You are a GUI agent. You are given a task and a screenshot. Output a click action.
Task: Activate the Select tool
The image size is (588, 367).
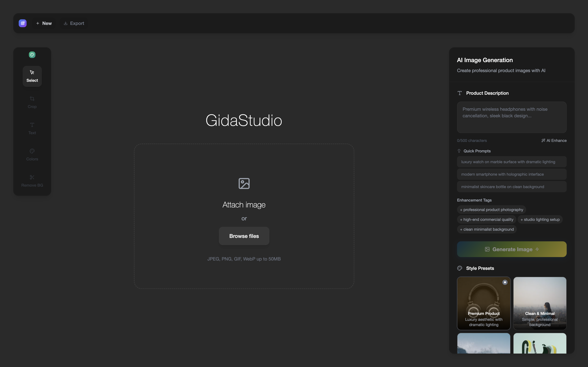(x=32, y=76)
